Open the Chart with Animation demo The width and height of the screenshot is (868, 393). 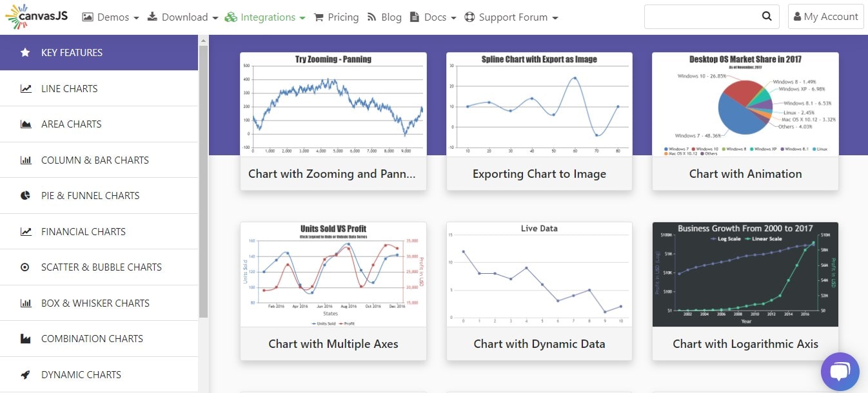745,173
